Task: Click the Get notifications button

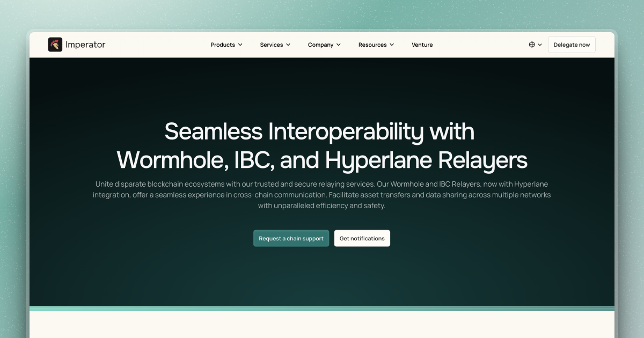Action: pyautogui.click(x=362, y=238)
